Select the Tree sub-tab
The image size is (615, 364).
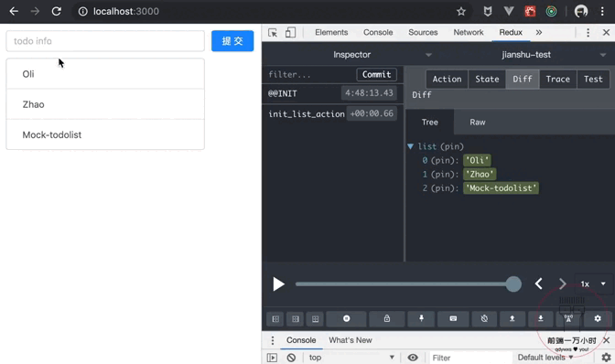tap(429, 123)
